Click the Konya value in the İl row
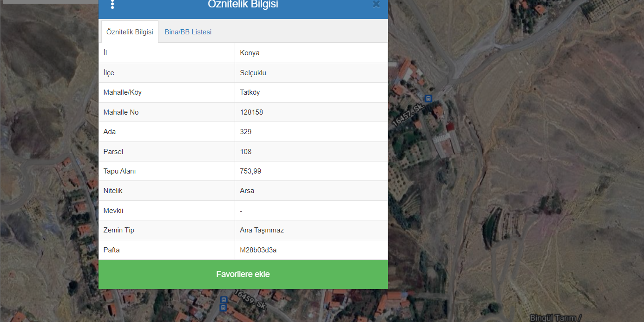This screenshot has width=644, height=322. (x=250, y=53)
